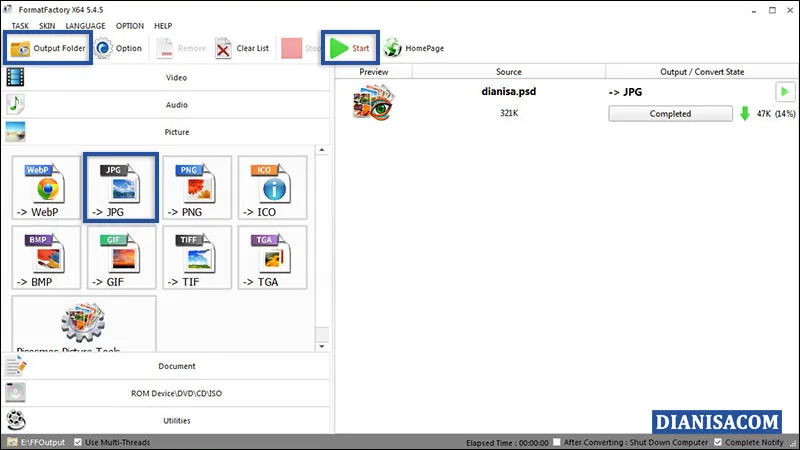This screenshot has height=450, width=800.
Task: Start the conversion with Start button
Action: (350, 48)
